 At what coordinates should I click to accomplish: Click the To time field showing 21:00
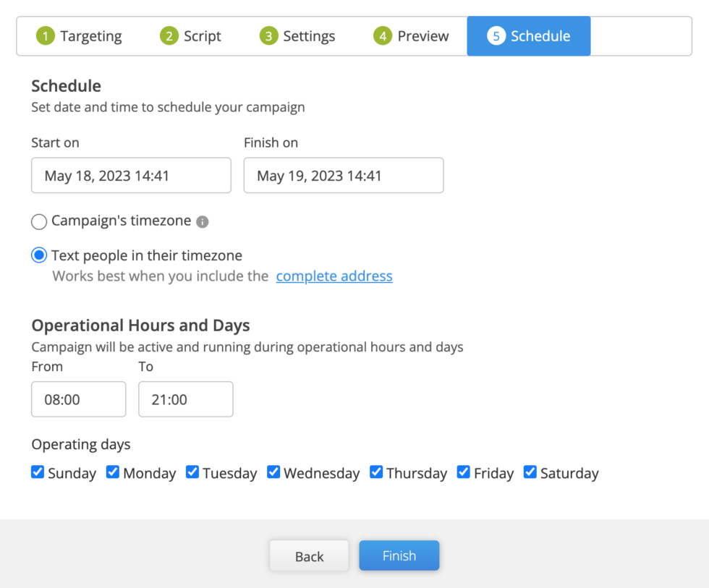pyautogui.click(x=186, y=399)
